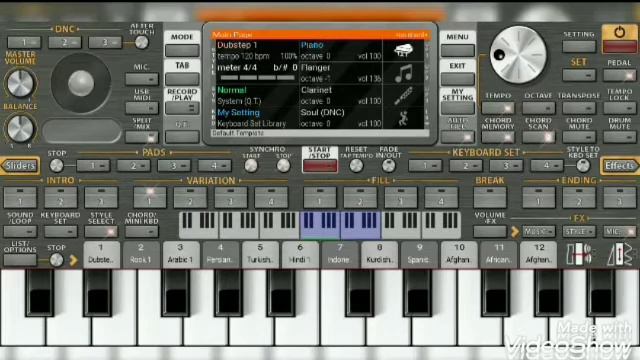The width and height of the screenshot is (640, 360).
Task: Select DNC button 2
Action: [x=65, y=42]
